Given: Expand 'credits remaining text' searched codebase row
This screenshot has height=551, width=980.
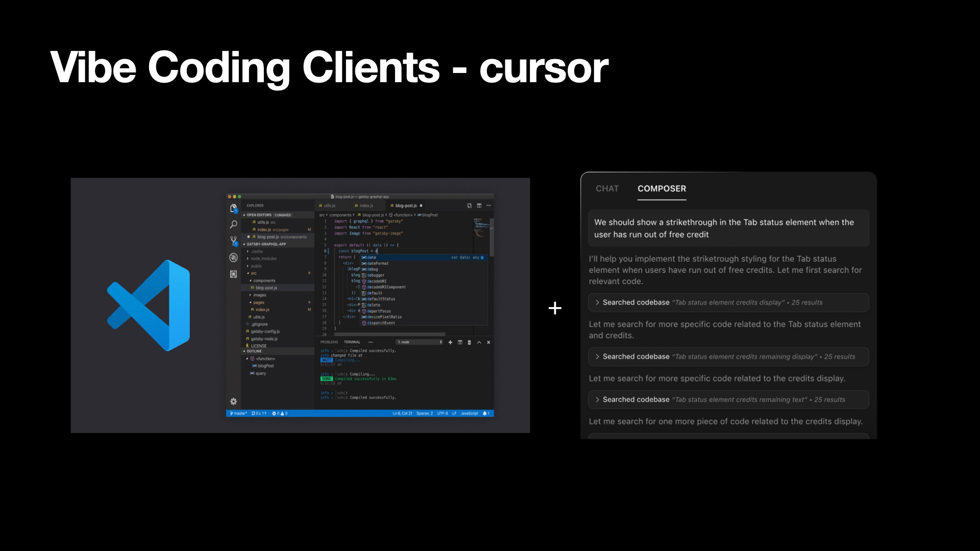Looking at the screenshot, I should (x=728, y=399).
